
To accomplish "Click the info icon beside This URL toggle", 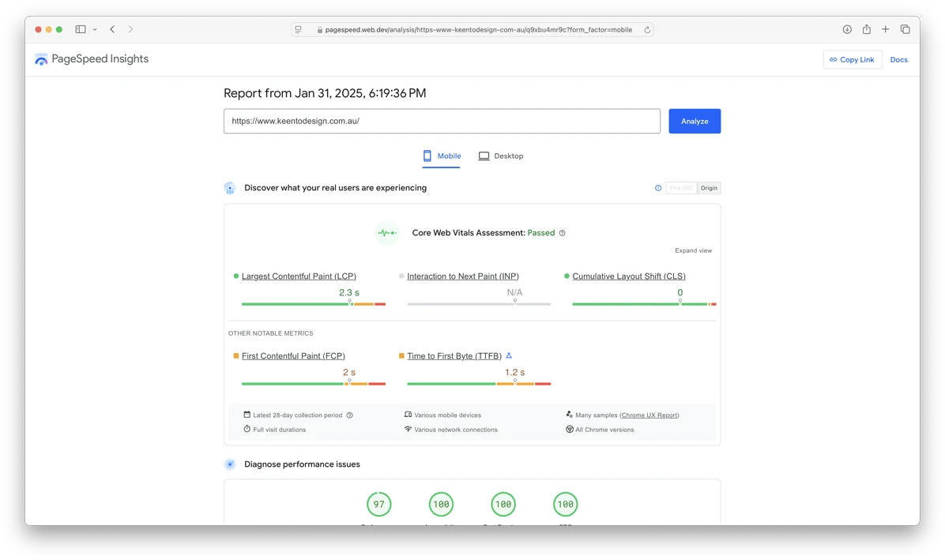I will (x=658, y=188).
